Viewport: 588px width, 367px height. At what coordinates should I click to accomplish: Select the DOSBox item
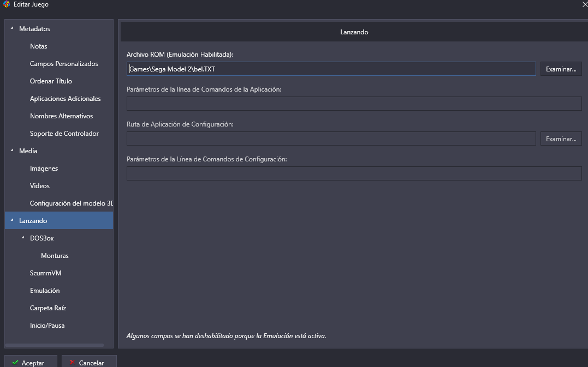coord(41,238)
